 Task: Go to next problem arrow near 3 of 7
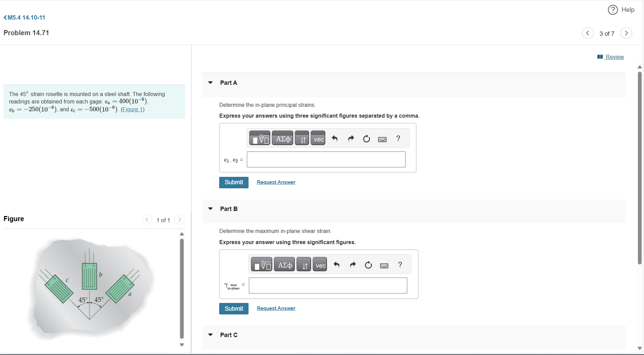pos(626,33)
